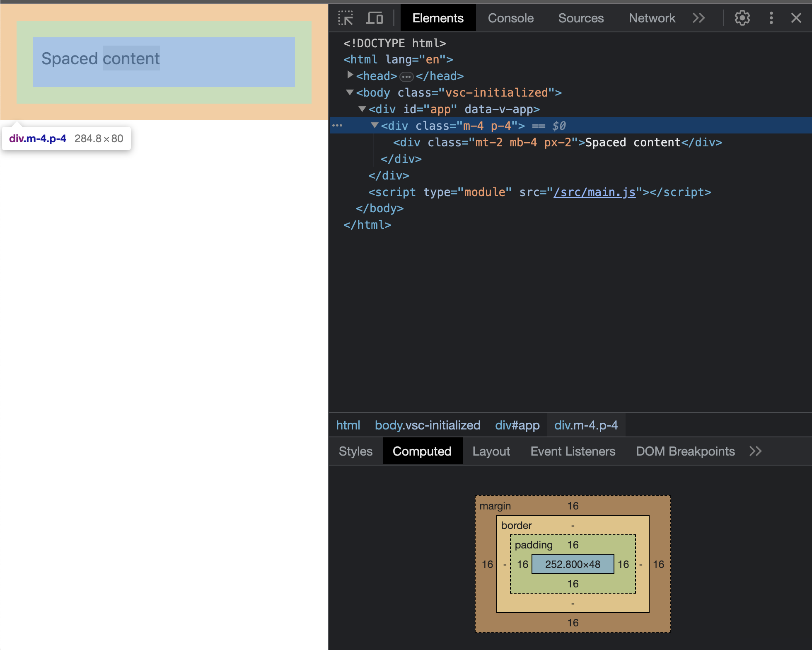Screen dimensions: 812x650
Task: Collapse the body element node
Action: click(350, 92)
